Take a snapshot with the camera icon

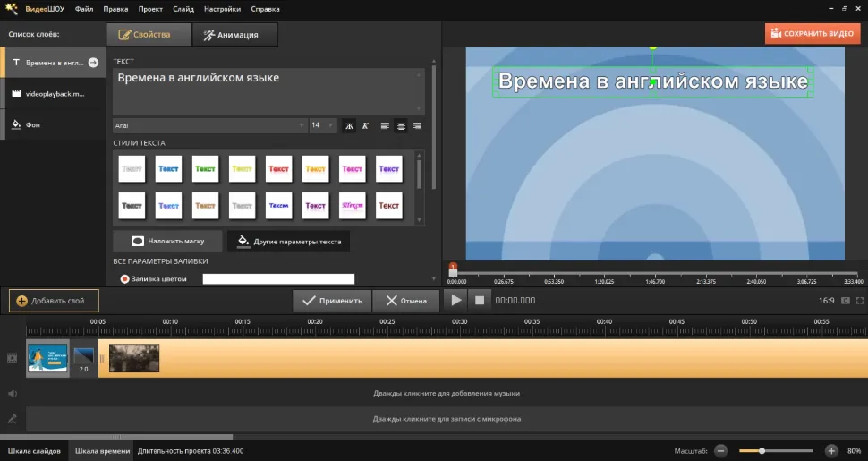tap(846, 300)
